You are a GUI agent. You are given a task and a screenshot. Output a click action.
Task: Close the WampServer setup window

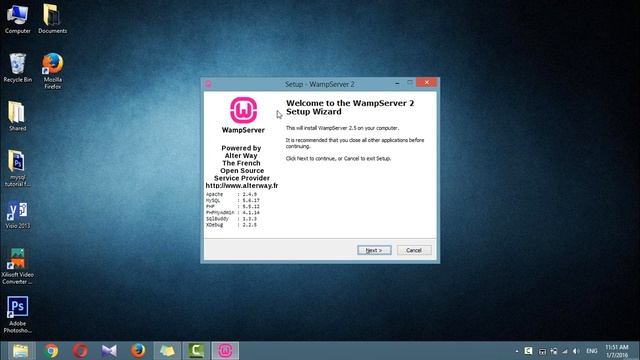(x=427, y=82)
